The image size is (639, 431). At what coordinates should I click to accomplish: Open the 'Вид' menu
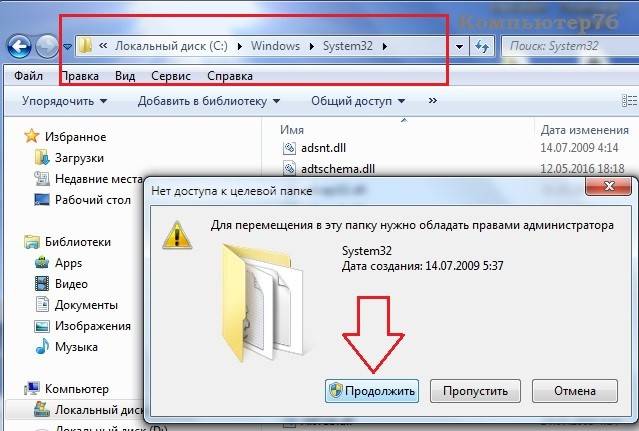125,76
